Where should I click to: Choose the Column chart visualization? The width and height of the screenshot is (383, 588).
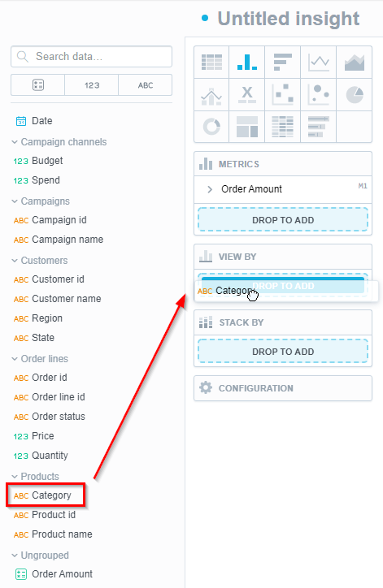[247, 63]
